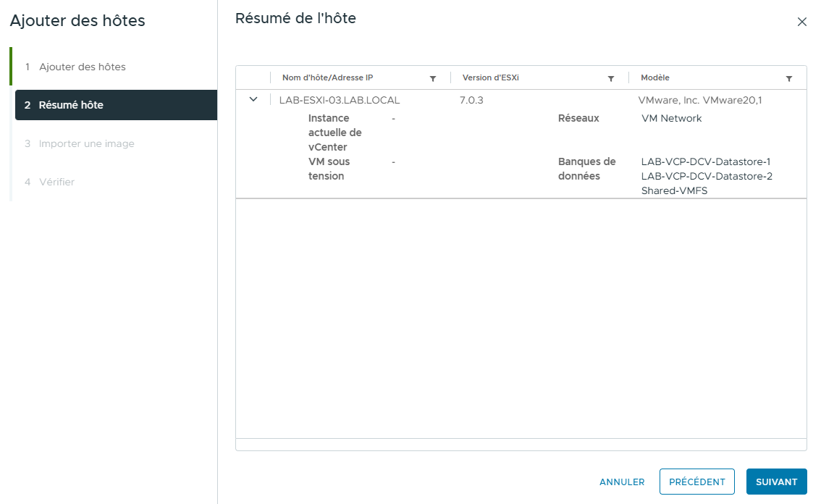The height and width of the screenshot is (504, 821).
Task: Collapse the LAB-ESXI-03.LAB.LOCAL host details
Action: coord(253,99)
